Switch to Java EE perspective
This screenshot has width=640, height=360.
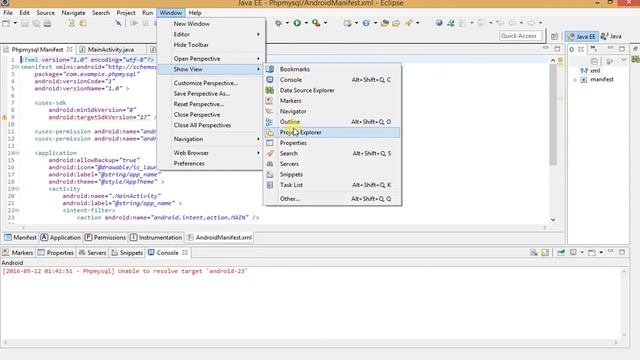(581, 36)
